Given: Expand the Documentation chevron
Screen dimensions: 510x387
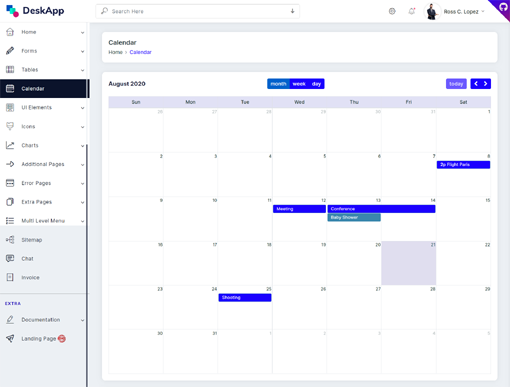Looking at the screenshot, I should (82, 320).
